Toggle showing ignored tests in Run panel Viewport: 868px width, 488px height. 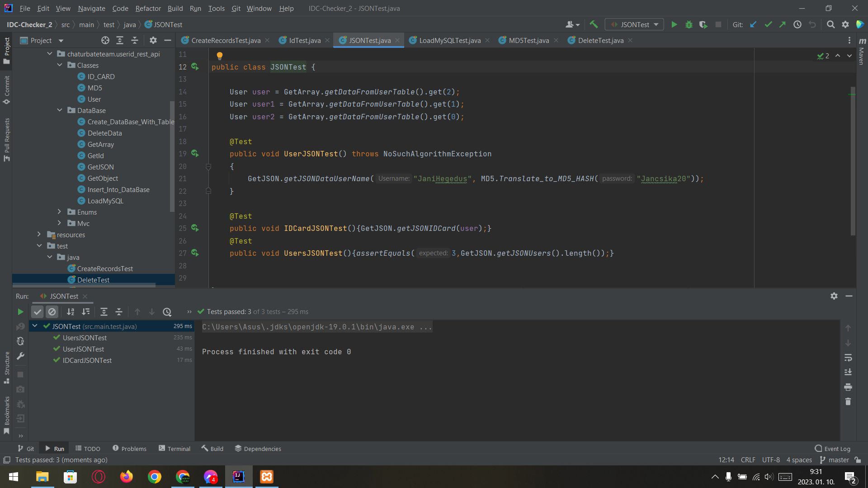click(x=52, y=311)
